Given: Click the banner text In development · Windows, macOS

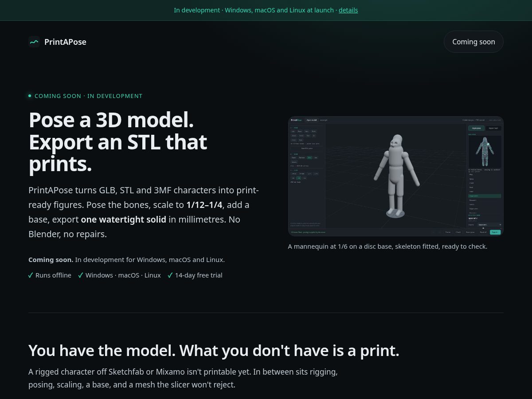Looking at the screenshot, I should 255,10.
